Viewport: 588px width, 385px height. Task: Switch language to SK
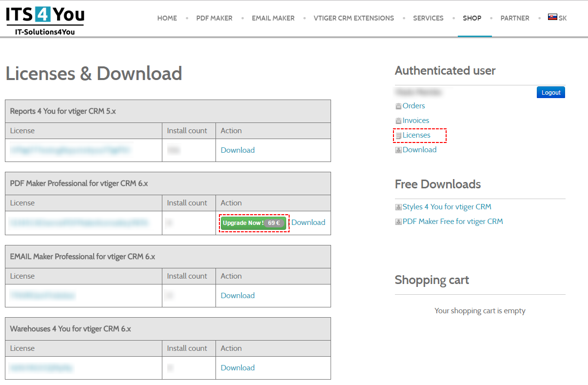click(563, 18)
